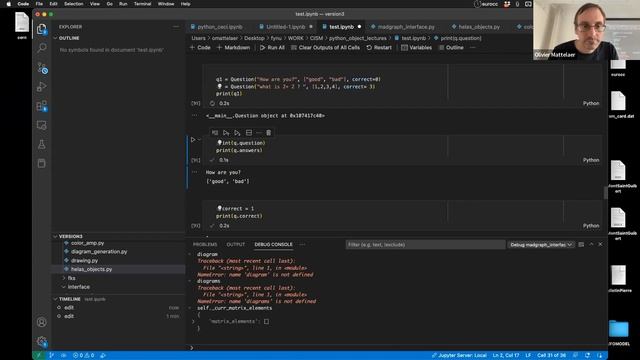
Task: Open drawing.py in the file tree
Action: coord(84,260)
